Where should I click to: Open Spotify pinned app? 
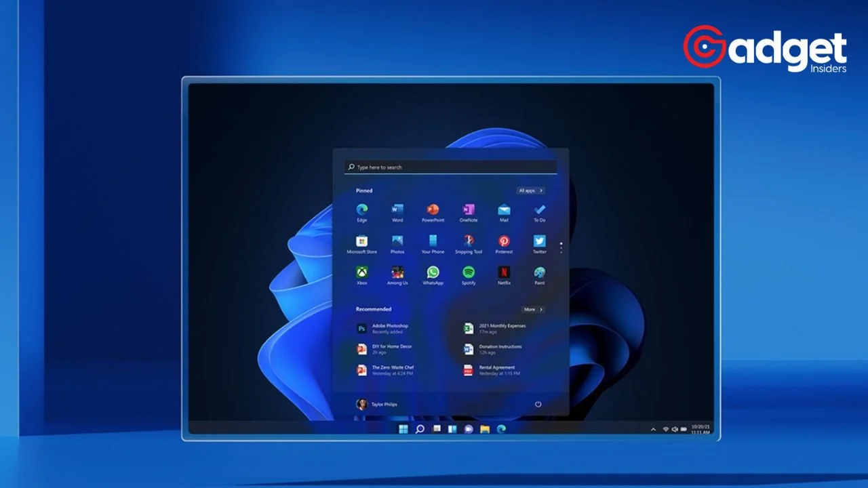pos(469,276)
